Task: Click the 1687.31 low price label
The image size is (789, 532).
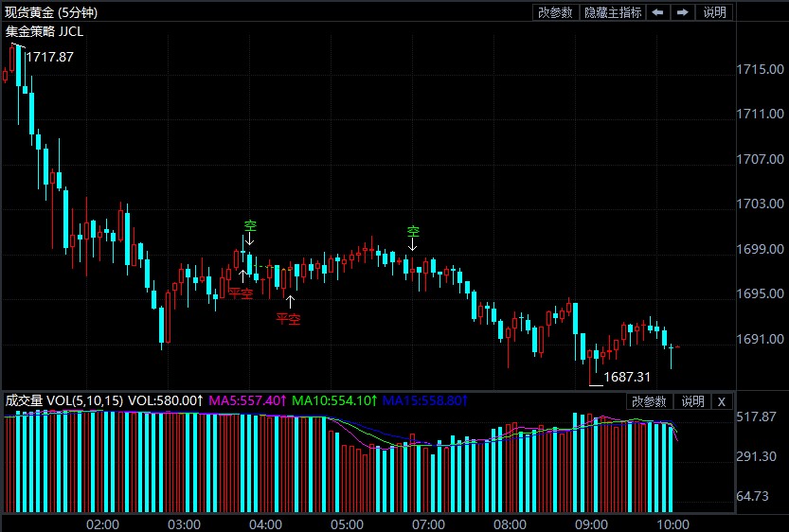Action: (627, 377)
